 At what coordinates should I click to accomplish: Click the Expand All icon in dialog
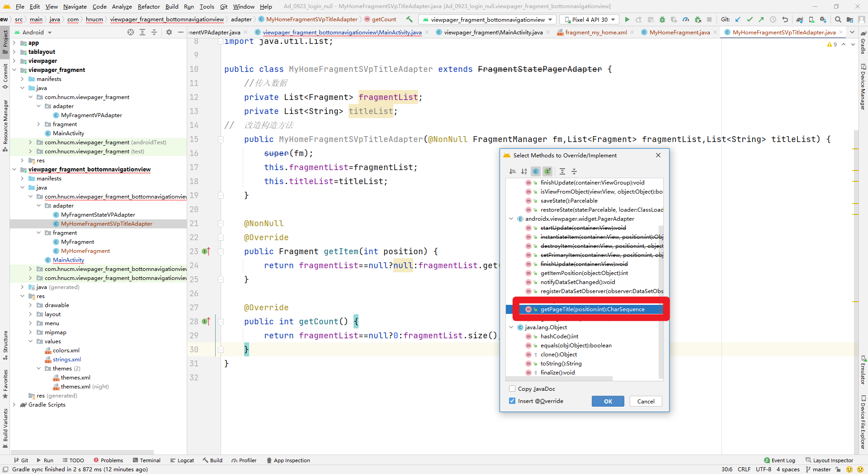click(562, 171)
